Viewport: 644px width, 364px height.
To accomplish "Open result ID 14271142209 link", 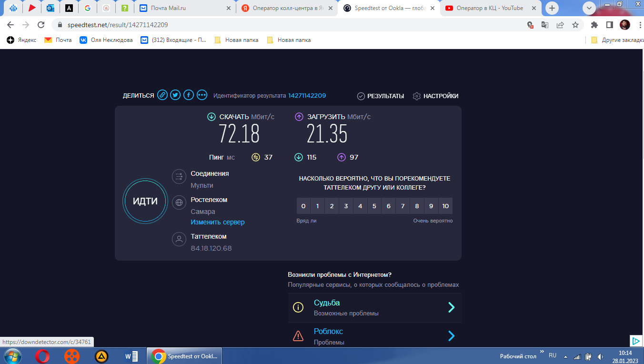I will tap(307, 96).
